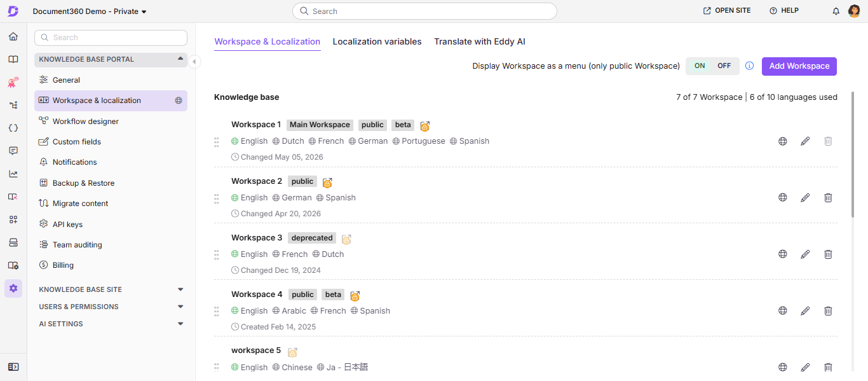868x381 pixels.
Task: Click globe language icon for workspace 5
Action: (783, 367)
